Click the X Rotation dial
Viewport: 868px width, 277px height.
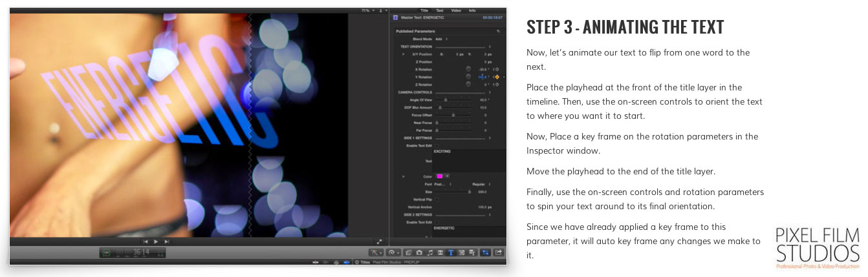pos(468,69)
